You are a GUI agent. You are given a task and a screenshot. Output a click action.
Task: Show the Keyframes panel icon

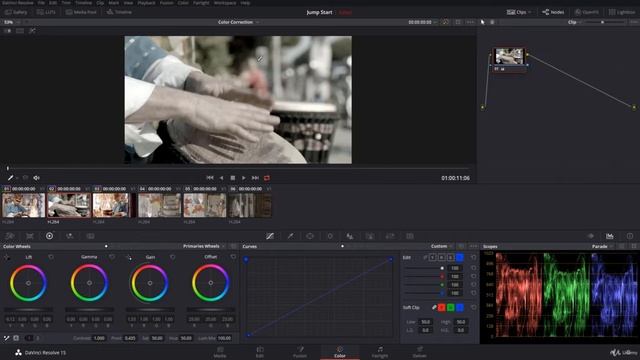click(x=590, y=236)
